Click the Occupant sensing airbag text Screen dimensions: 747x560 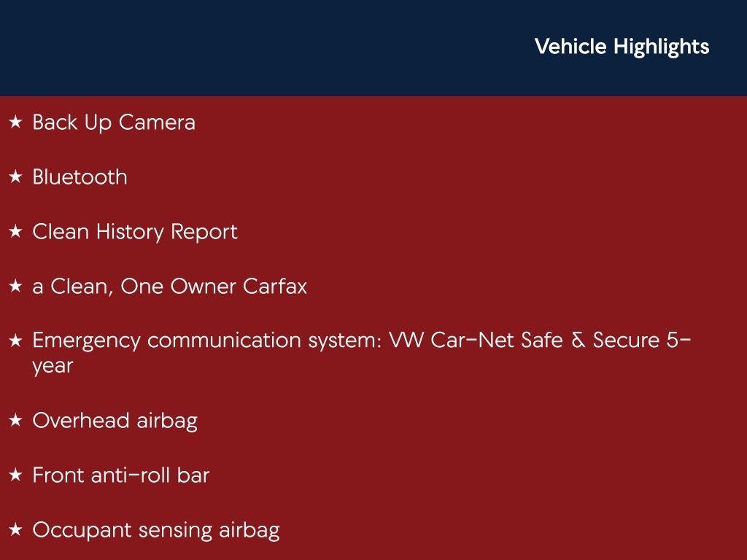tap(155, 530)
